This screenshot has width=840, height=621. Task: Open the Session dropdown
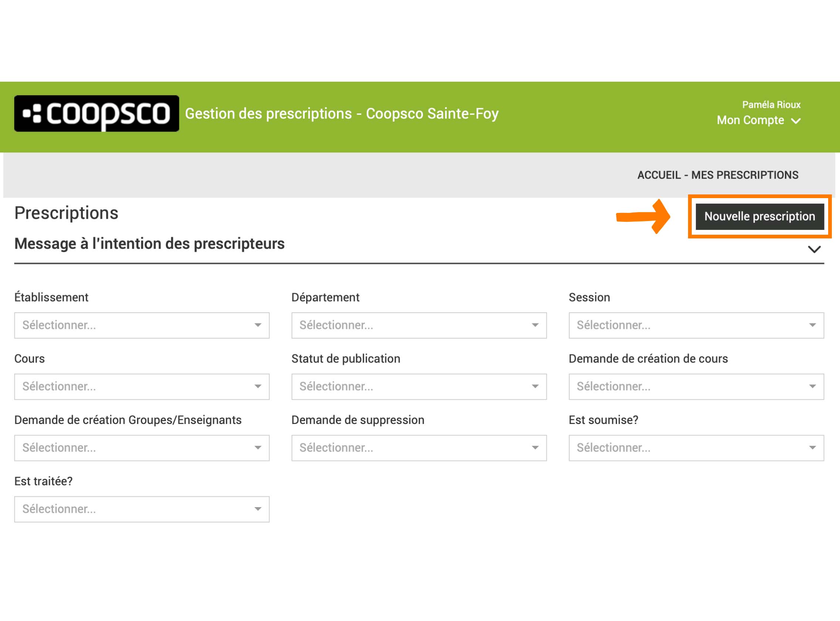695,326
